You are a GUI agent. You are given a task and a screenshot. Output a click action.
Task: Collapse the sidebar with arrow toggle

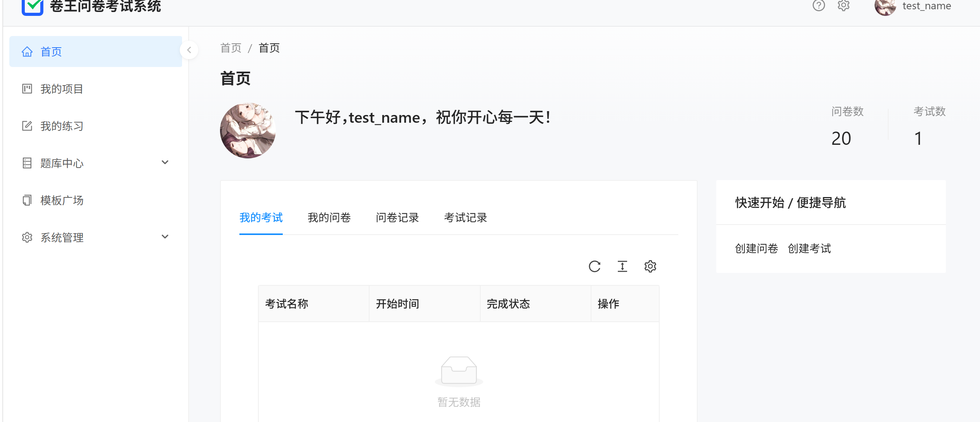point(189,50)
